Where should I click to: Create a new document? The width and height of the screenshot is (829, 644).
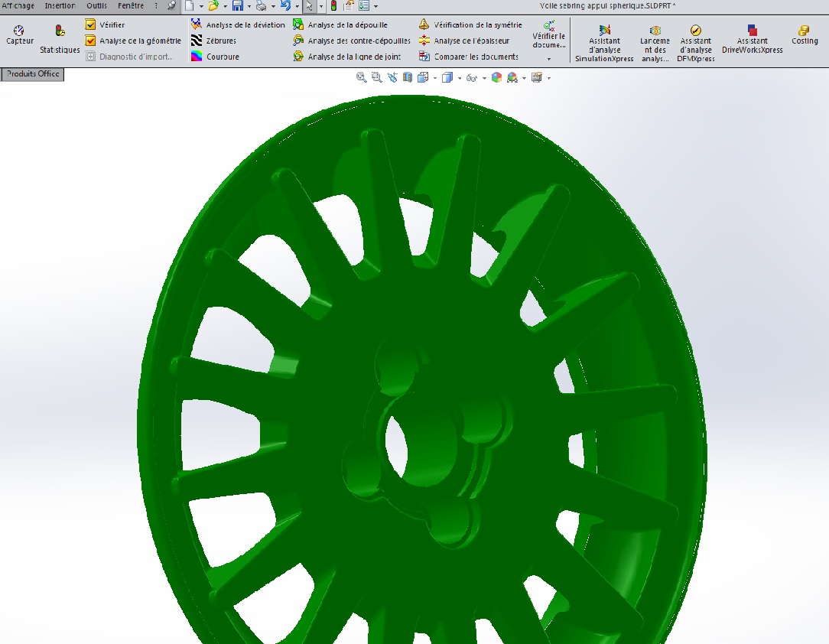pyautogui.click(x=189, y=6)
